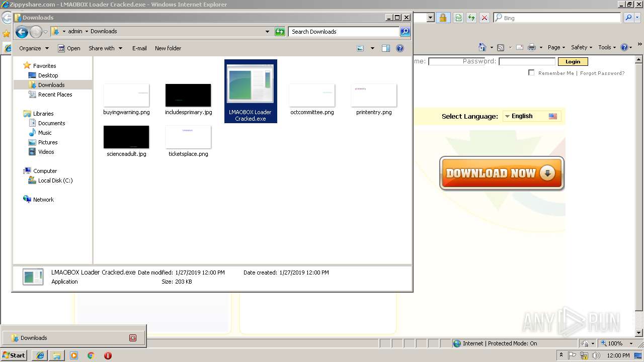The width and height of the screenshot is (644, 362).
Task: Refresh the Downloads folder address bar
Action: coord(280,32)
